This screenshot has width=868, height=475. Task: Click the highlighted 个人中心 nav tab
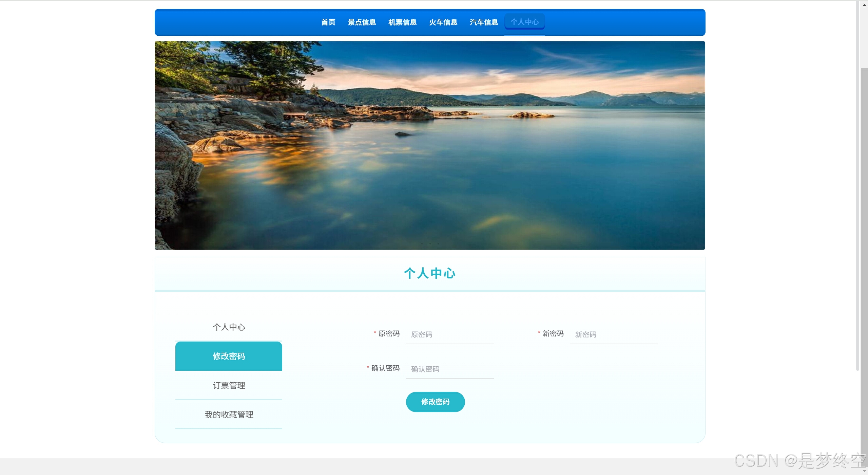[524, 22]
